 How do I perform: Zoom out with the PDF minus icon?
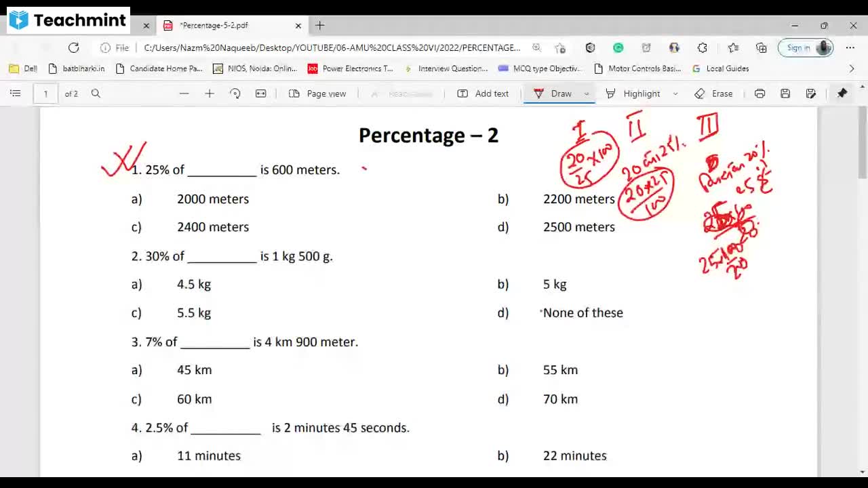pos(184,94)
